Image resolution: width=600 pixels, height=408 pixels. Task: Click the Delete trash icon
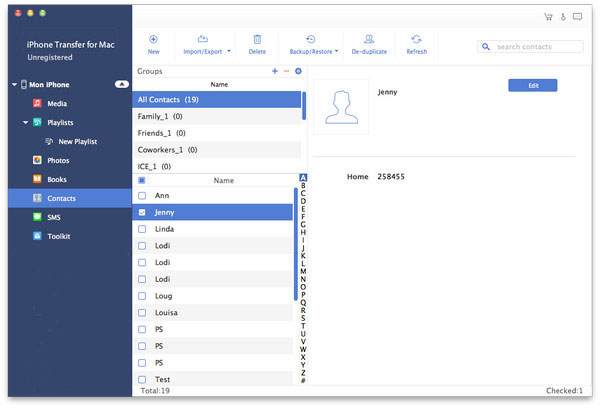click(x=257, y=39)
